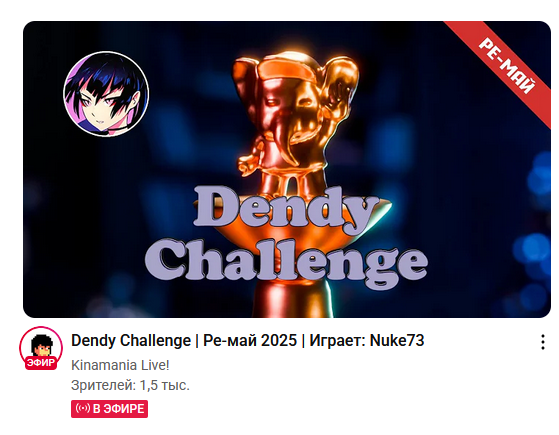Open the Dendy Challenge video title link
This screenshot has width=559, height=435.
(247, 340)
